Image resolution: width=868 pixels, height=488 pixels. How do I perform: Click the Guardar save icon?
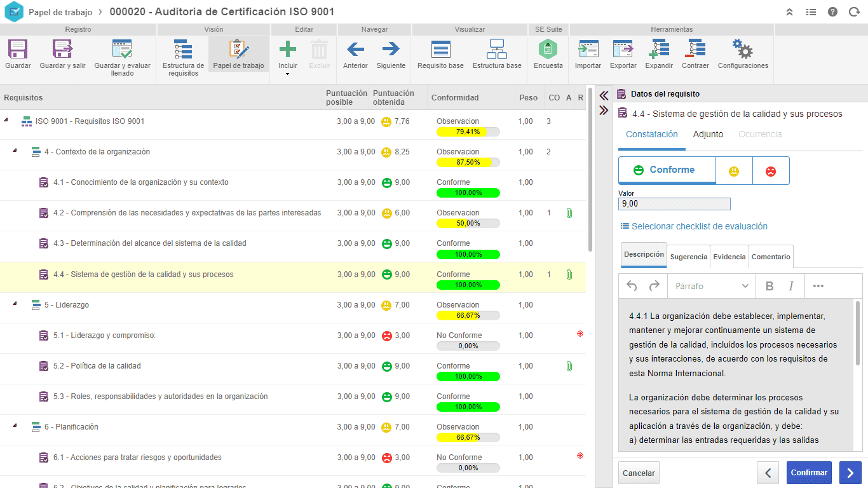coord(18,50)
